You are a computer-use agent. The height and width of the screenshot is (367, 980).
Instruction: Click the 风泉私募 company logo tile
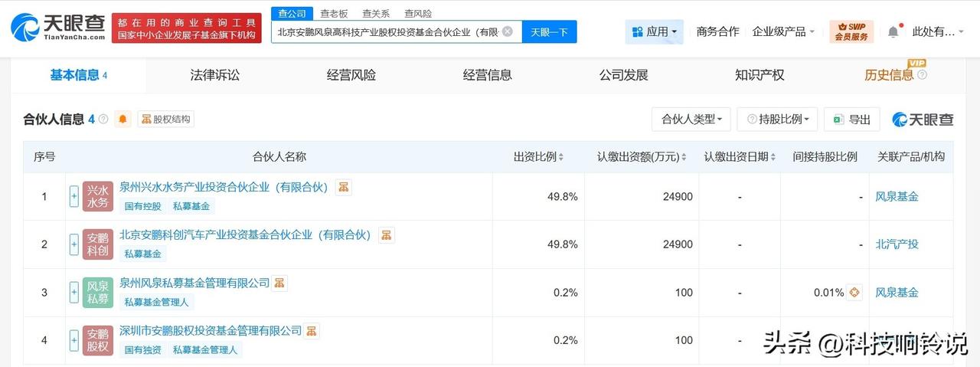tap(98, 293)
